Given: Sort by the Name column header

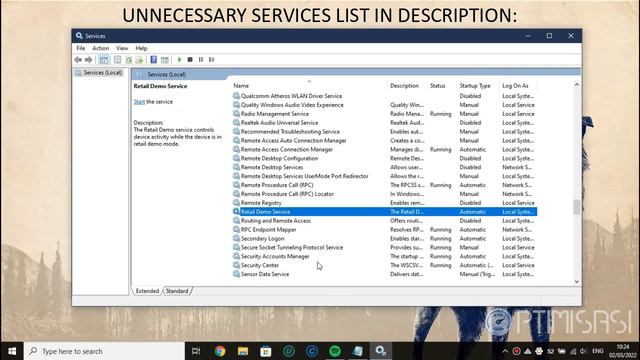Looking at the screenshot, I should point(241,86).
